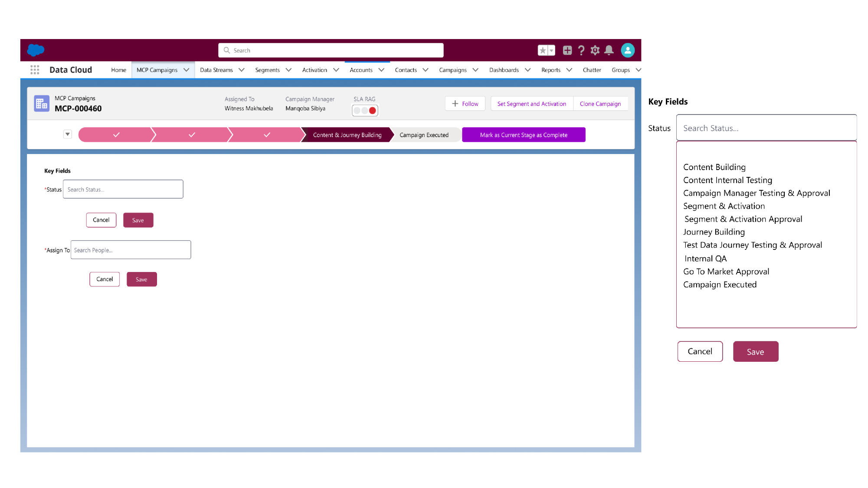The width and height of the screenshot is (868, 488).
Task: Click Save below the Status field
Action: click(138, 220)
